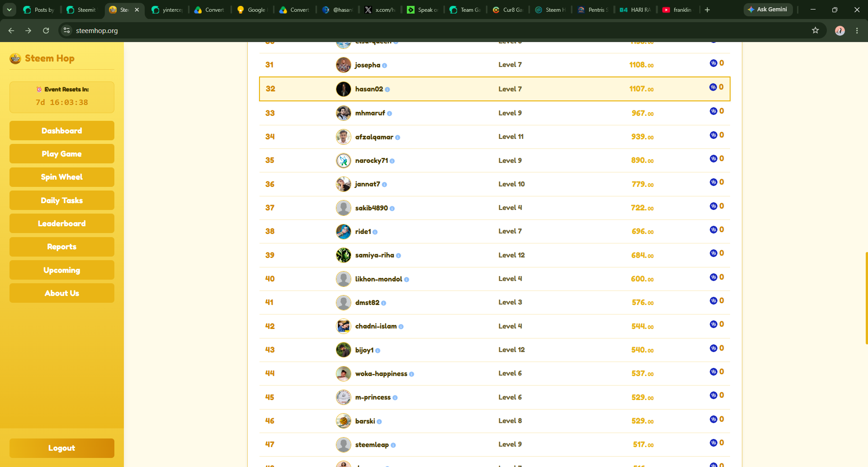Click the alarm icon next to Event Resets In

coord(39,89)
